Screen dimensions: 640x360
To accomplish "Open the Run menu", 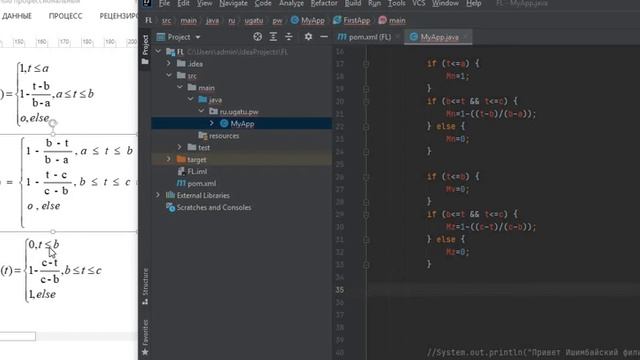I will pyautogui.click(x=374, y=3).
